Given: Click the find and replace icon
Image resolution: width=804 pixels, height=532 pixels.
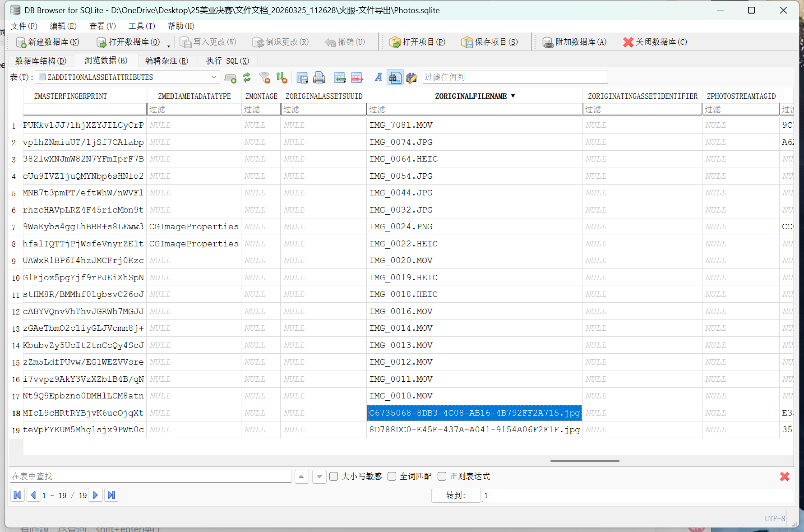Looking at the screenshot, I should click(411, 78).
